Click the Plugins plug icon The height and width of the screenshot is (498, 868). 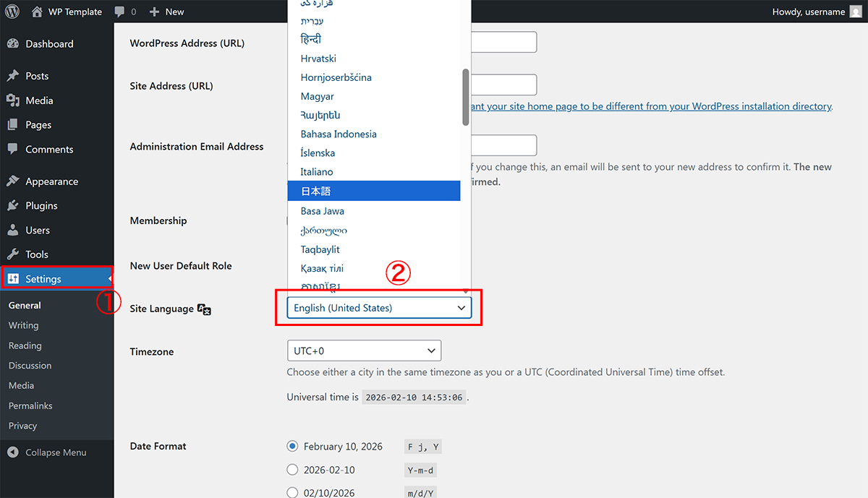click(13, 205)
